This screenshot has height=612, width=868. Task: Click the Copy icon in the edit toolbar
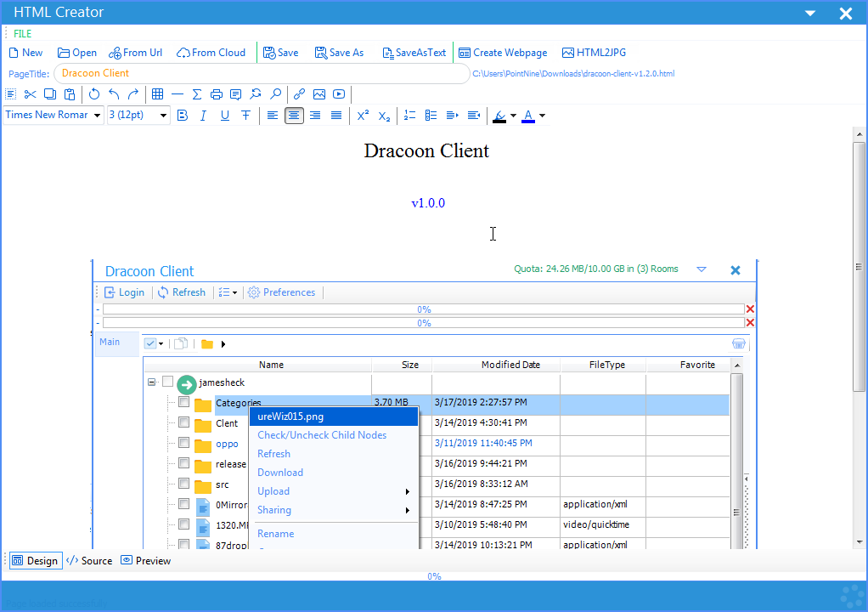(50, 94)
